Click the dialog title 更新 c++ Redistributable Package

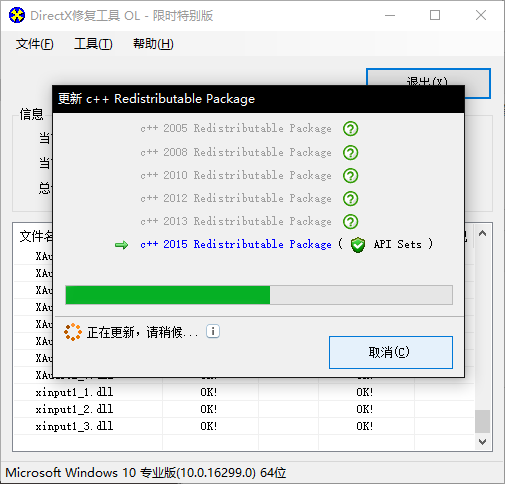coord(156,99)
